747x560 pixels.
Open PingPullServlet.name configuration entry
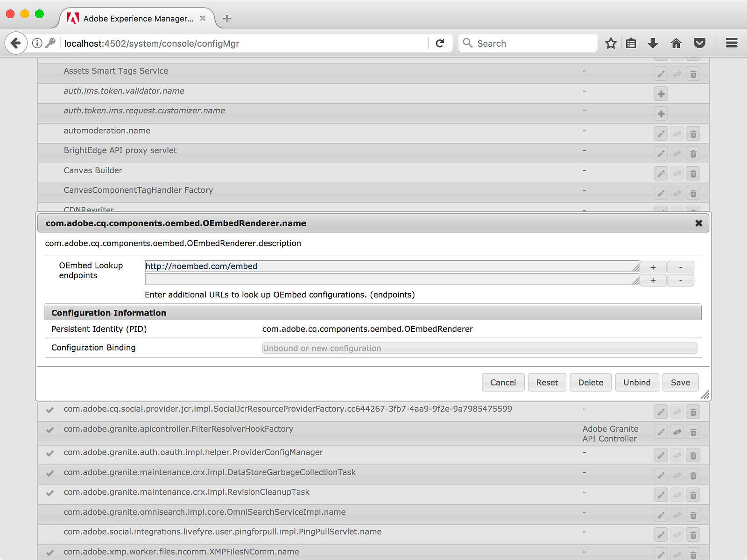coord(223,532)
